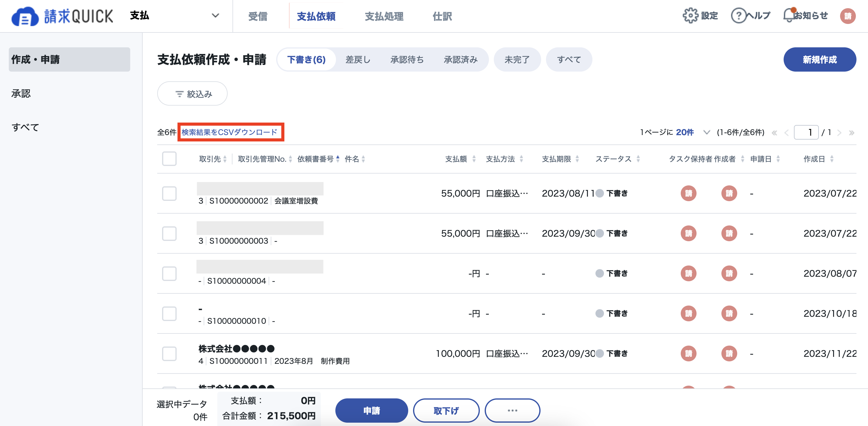Go to the first page double-arrow
Viewport: 868px width, 426px height.
(774, 133)
